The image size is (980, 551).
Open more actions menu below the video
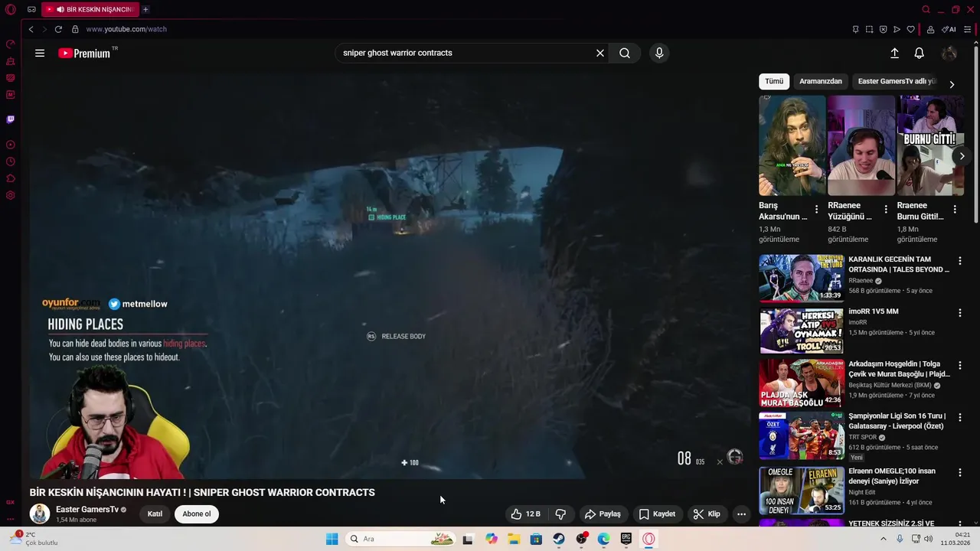pyautogui.click(x=741, y=514)
